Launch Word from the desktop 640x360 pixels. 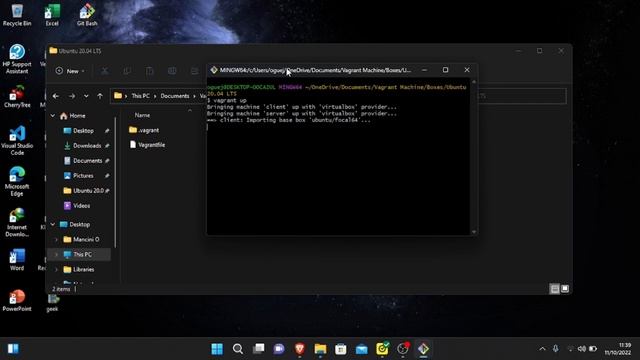click(x=17, y=260)
